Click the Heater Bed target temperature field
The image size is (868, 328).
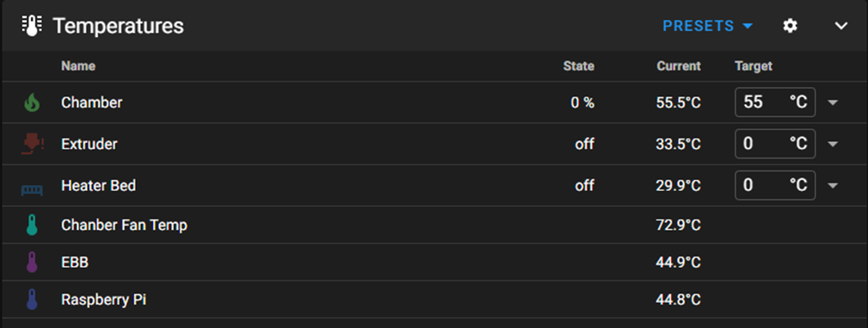click(x=775, y=185)
